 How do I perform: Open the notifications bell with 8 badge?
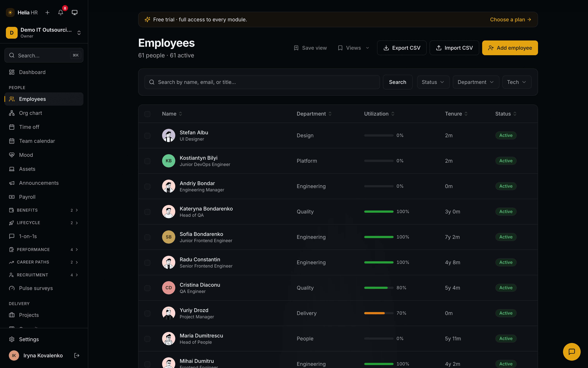61,12
